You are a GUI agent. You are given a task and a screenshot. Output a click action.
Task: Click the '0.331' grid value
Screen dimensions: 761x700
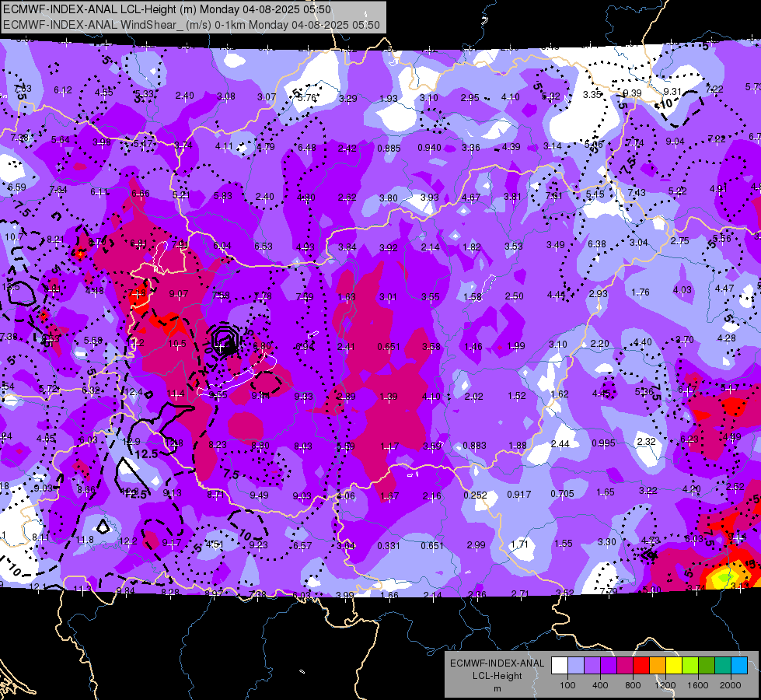(x=389, y=546)
